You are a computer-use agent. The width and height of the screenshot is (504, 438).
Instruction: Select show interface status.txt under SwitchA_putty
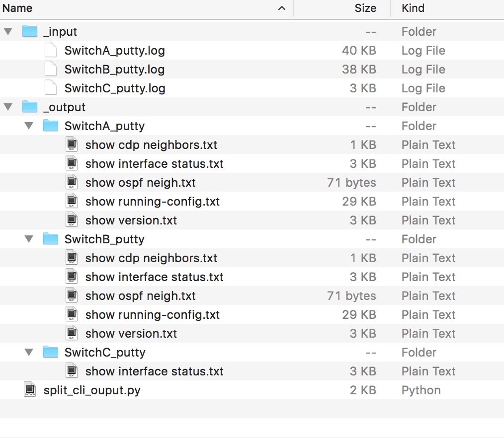point(154,164)
